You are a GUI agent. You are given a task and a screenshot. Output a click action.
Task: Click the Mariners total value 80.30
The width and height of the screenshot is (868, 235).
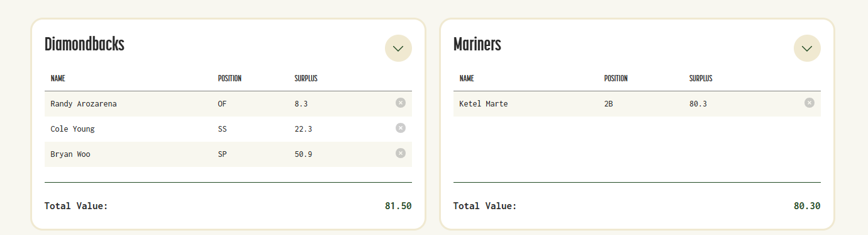(x=807, y=206)
